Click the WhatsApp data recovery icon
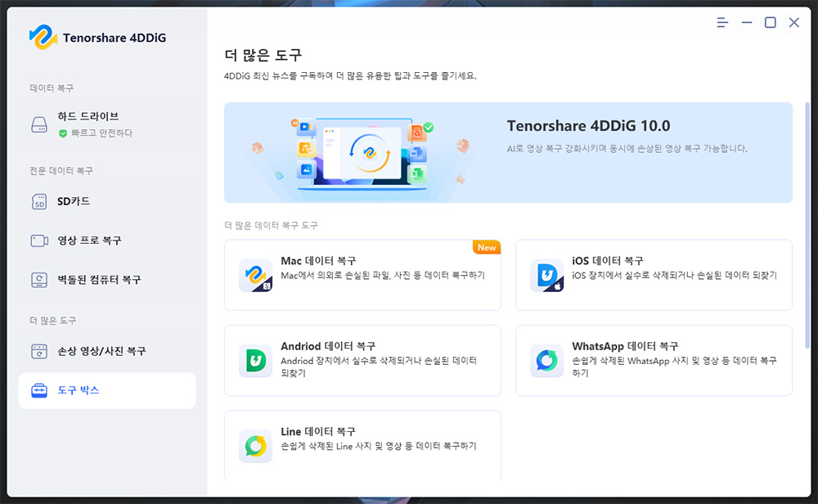 546,361
